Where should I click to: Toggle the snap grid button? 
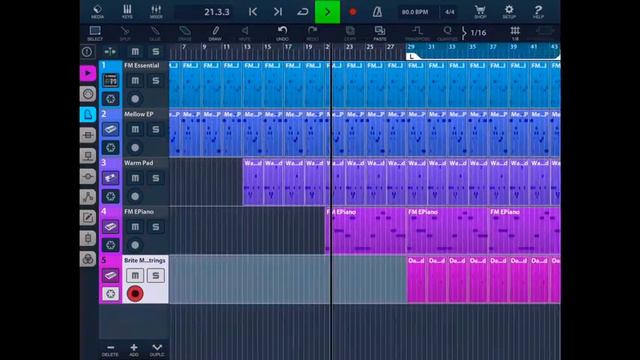click(515, 33)
